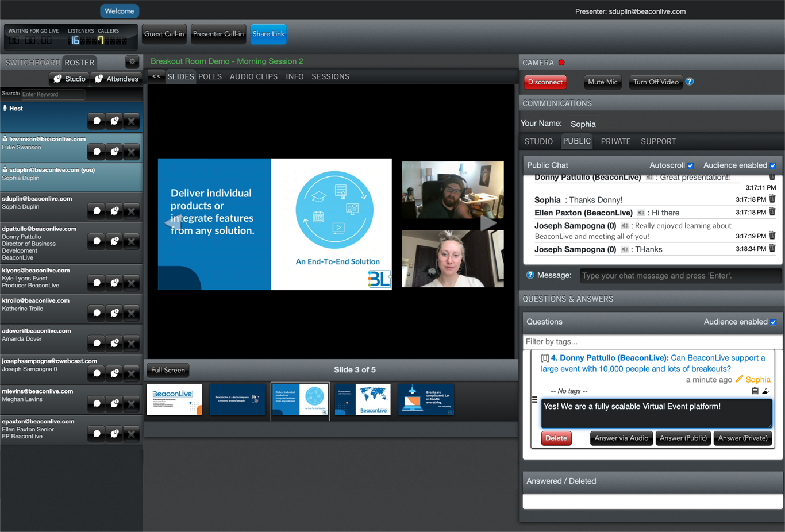Focus the chat Message input field
The height and width of the screenshot is (532, 785).
click(x=680, y=276)
